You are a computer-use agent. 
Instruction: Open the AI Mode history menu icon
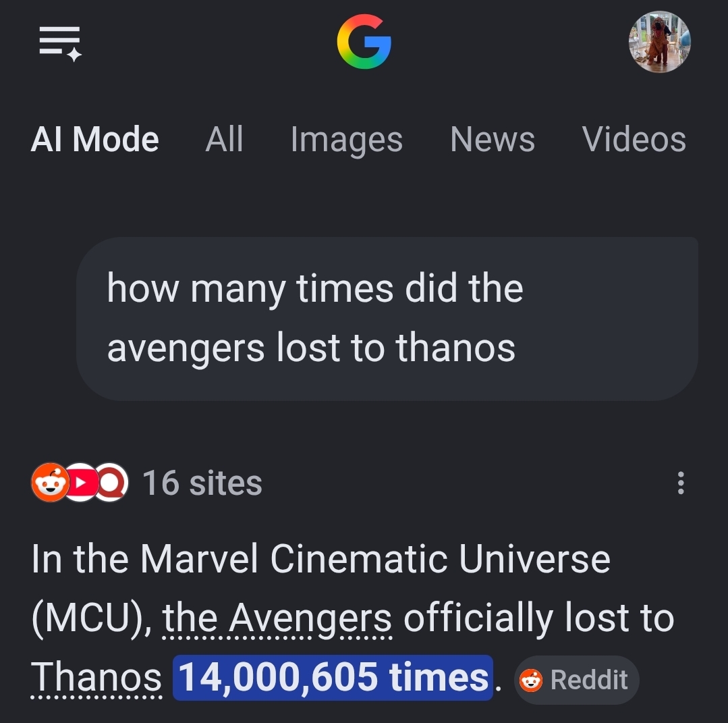60,43
